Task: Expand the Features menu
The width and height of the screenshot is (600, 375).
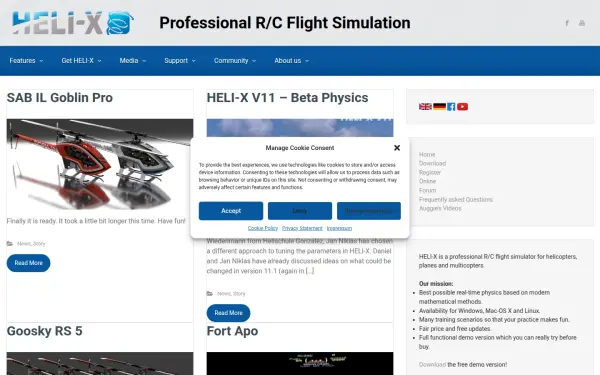Action: [26, 60]
